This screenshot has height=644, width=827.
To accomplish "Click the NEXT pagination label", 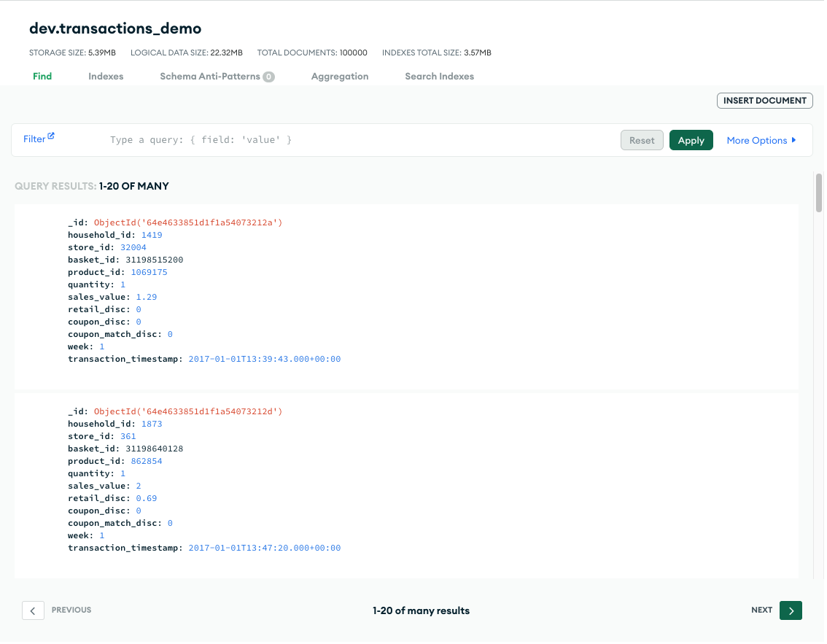I will (x=761, y=610).
